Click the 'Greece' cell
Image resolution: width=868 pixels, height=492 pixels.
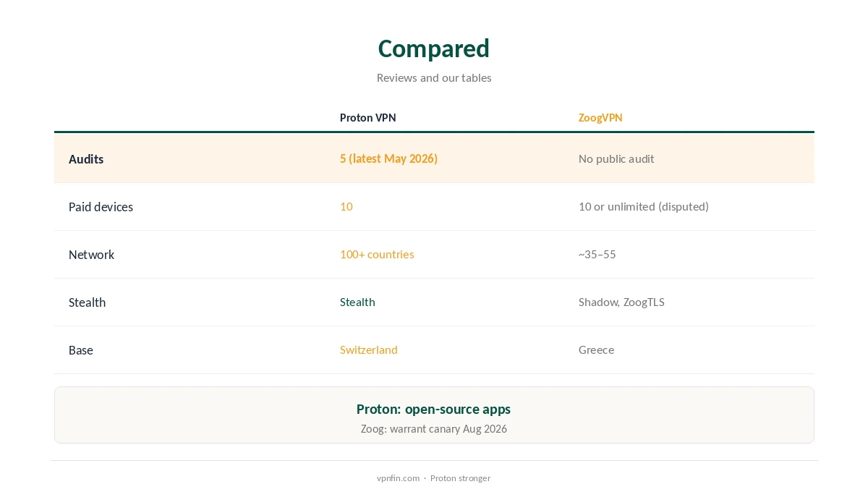[x=596, y=349]
